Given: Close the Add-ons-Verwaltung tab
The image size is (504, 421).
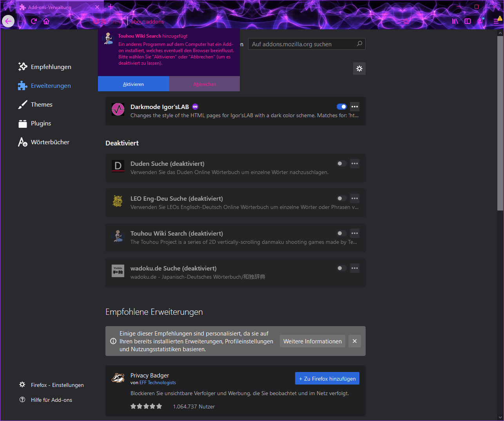Looking at the screenshot, I should click(x=97, y=7).
